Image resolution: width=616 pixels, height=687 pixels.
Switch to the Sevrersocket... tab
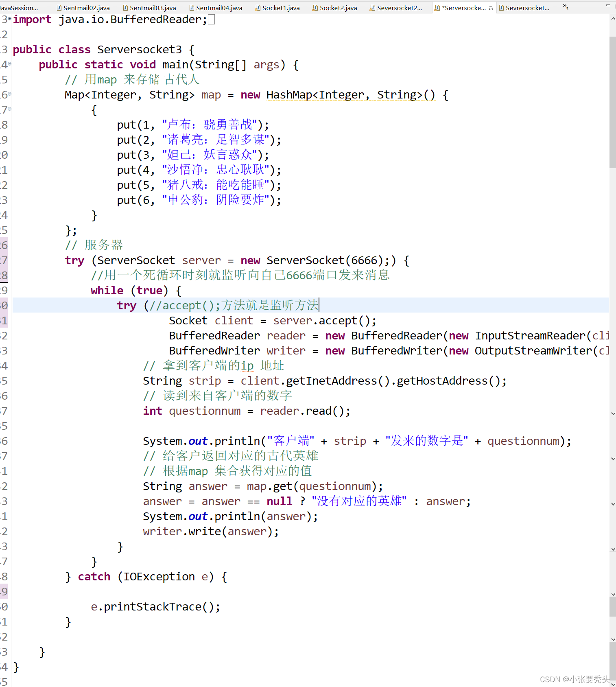[x=524, y=8]
